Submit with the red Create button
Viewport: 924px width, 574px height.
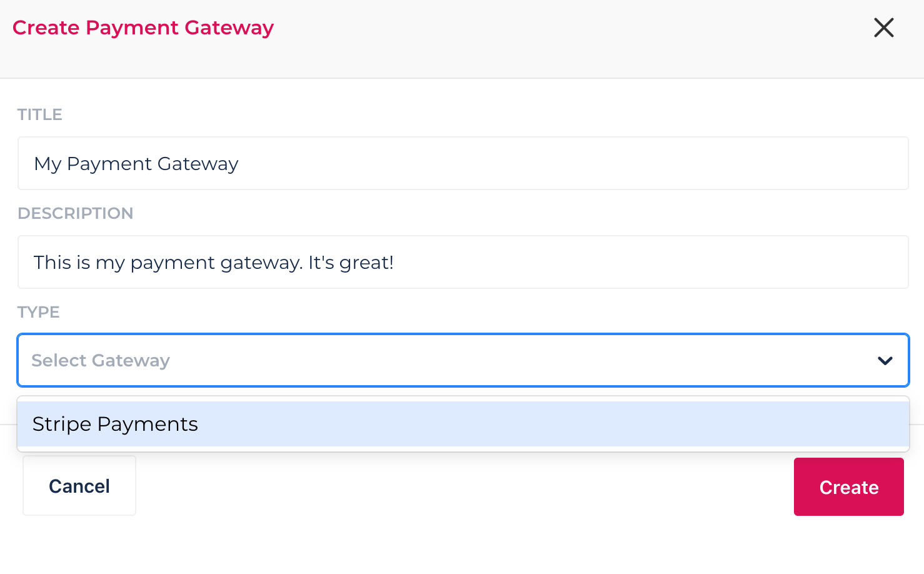click(x=848, y=486)
